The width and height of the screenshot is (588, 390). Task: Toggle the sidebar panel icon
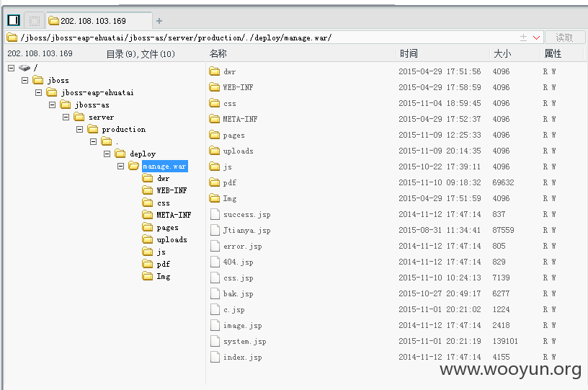14,20
